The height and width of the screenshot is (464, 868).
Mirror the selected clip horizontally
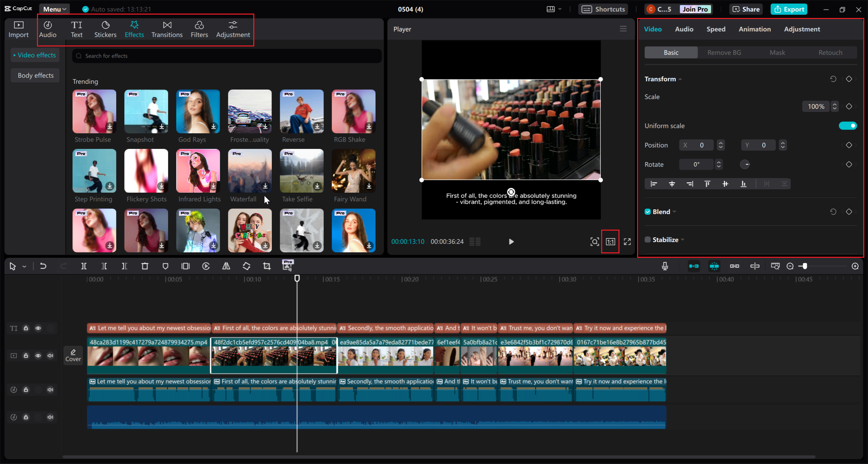226,266
